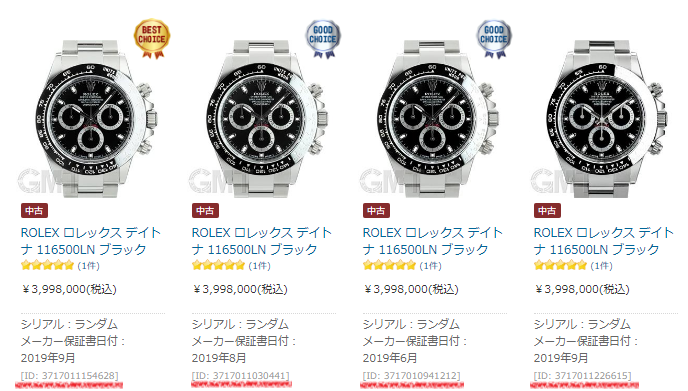Screen dimensions: 688x391
Task: Click the star rating of the first watch
Action: 47,265
